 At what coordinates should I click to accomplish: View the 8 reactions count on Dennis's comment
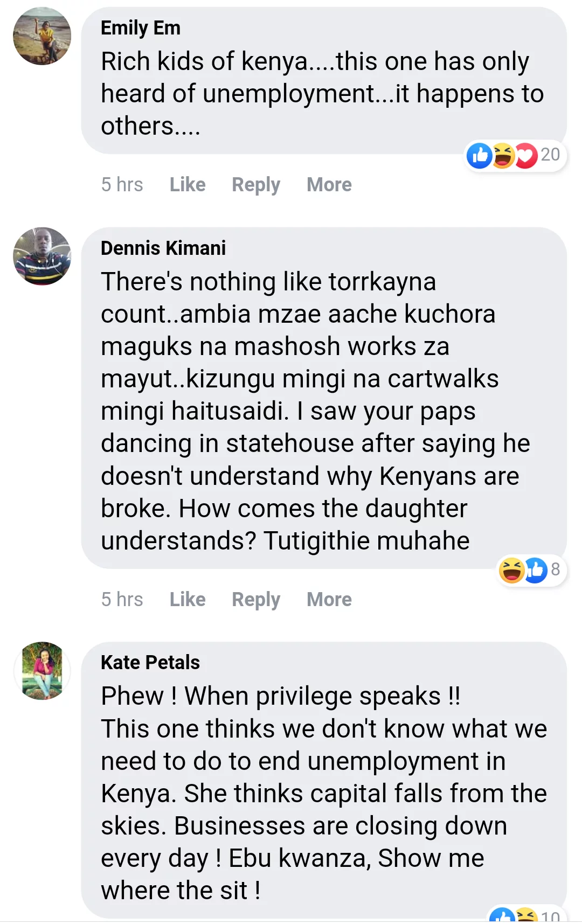point(556,569)
